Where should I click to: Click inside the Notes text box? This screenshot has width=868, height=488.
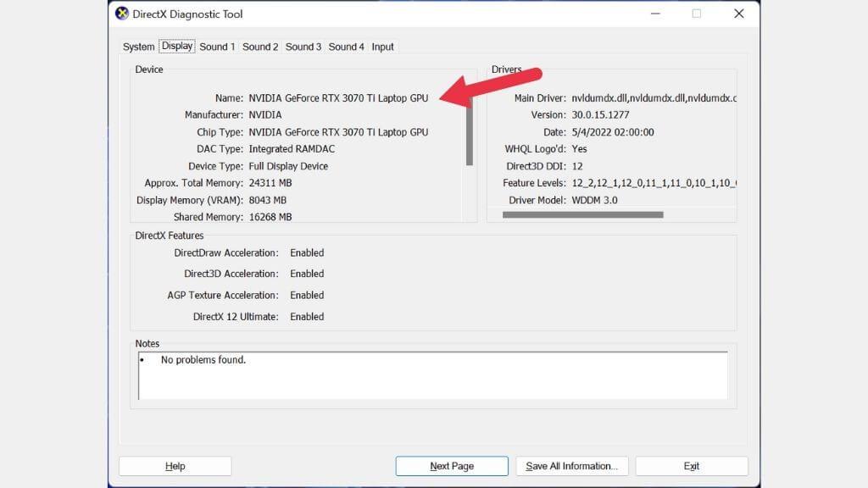433,375
